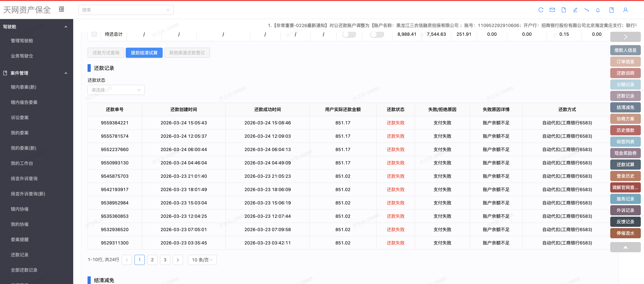The width and height of the screenshot is (644, 284).
Task: Open the user profile icon
Action: (625, 10)
